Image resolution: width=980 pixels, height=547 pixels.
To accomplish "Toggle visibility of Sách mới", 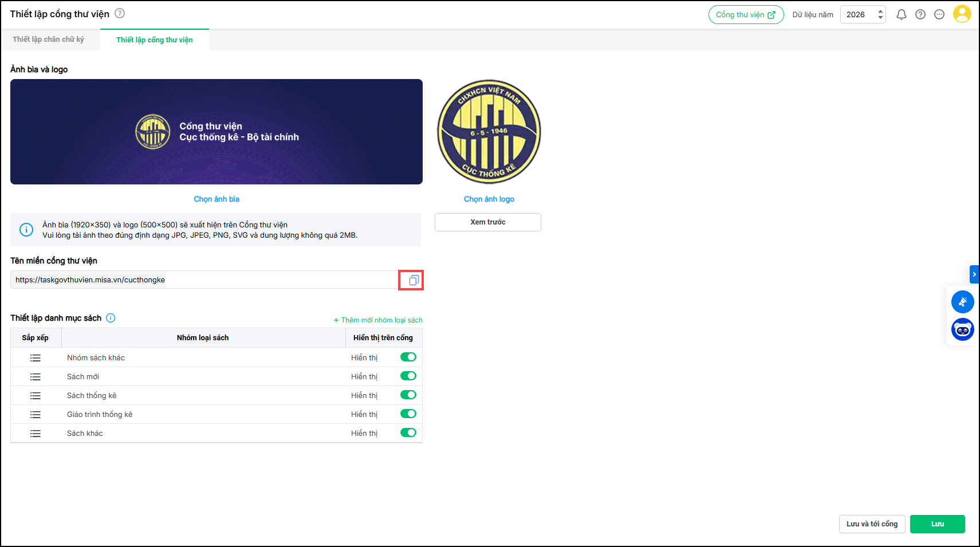I will 408,376.
